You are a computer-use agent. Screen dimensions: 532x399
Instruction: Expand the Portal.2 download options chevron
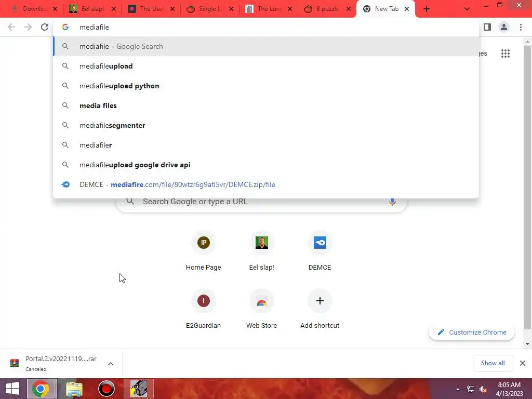(x=111, y=364)
